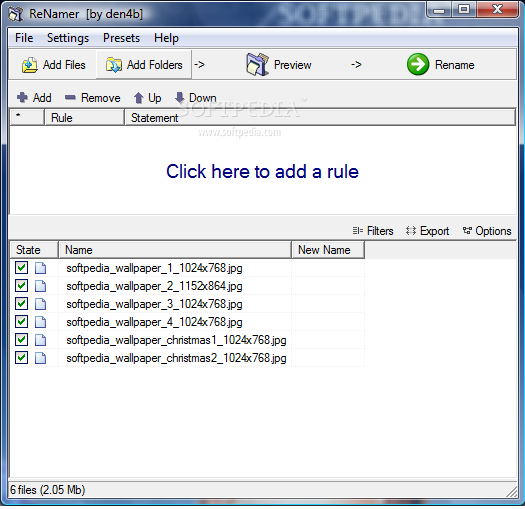Click the Preview button label
Viewport: 525px width, 509px height.
[x=292, y=65]
